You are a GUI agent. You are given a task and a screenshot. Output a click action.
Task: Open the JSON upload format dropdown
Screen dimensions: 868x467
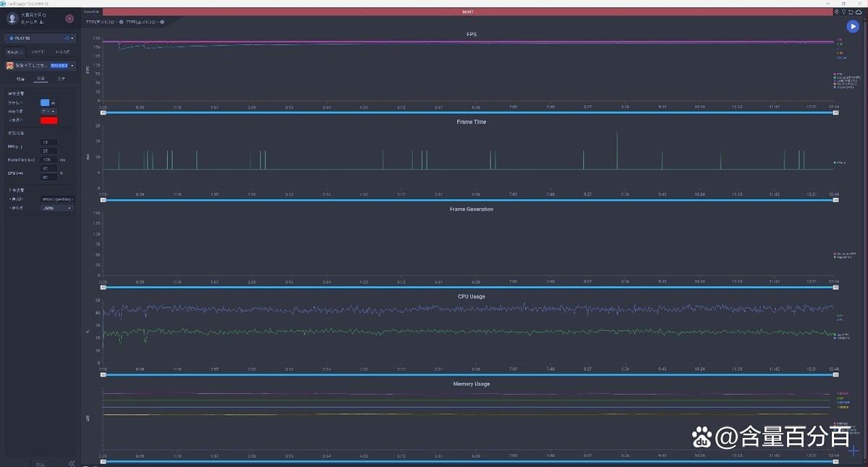coord(57,208)
